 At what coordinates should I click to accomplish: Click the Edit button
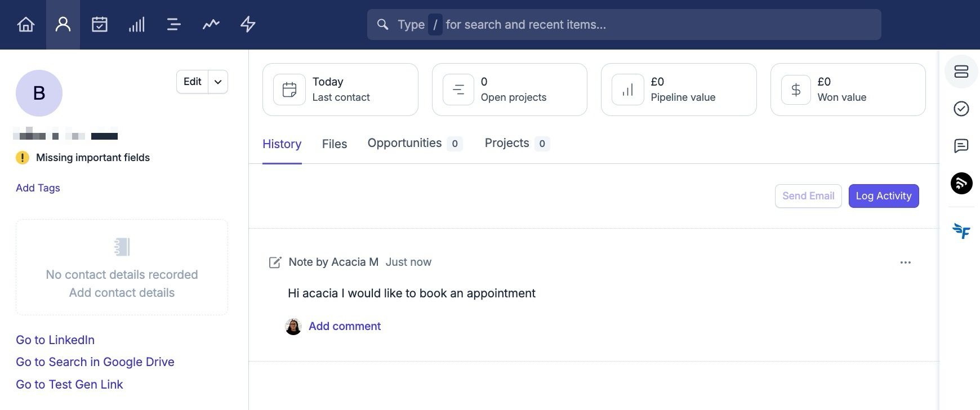(x=192, y=82)
